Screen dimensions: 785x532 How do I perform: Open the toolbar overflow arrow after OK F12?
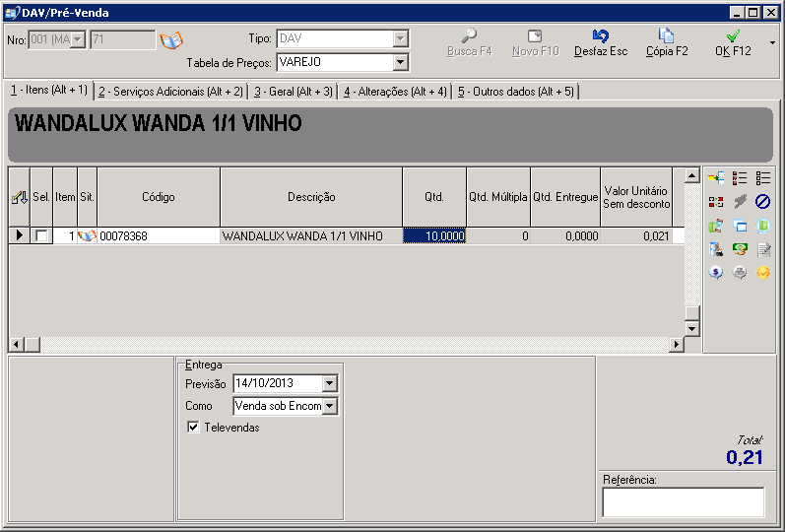click(x=772, y=43)
